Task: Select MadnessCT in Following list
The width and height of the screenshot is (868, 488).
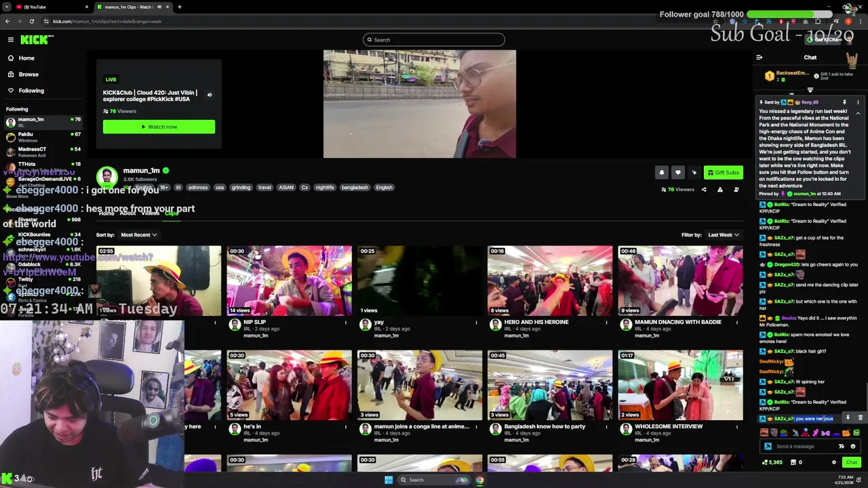Action: point(43,152)
